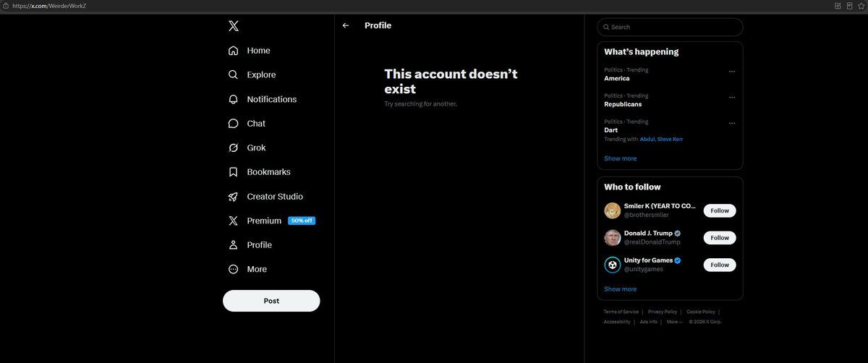Open options for the Republicans trend
The image size is (868, 363).
click(x=732, y=98)
